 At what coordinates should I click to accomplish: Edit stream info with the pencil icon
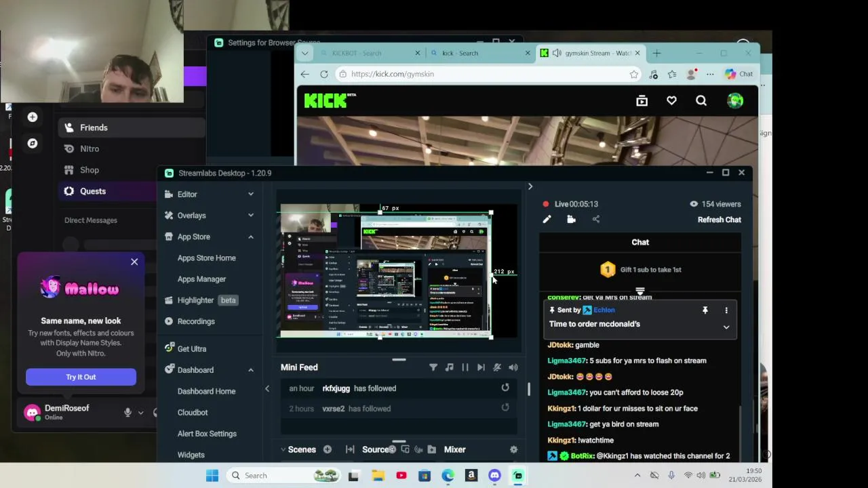(547, 220)
